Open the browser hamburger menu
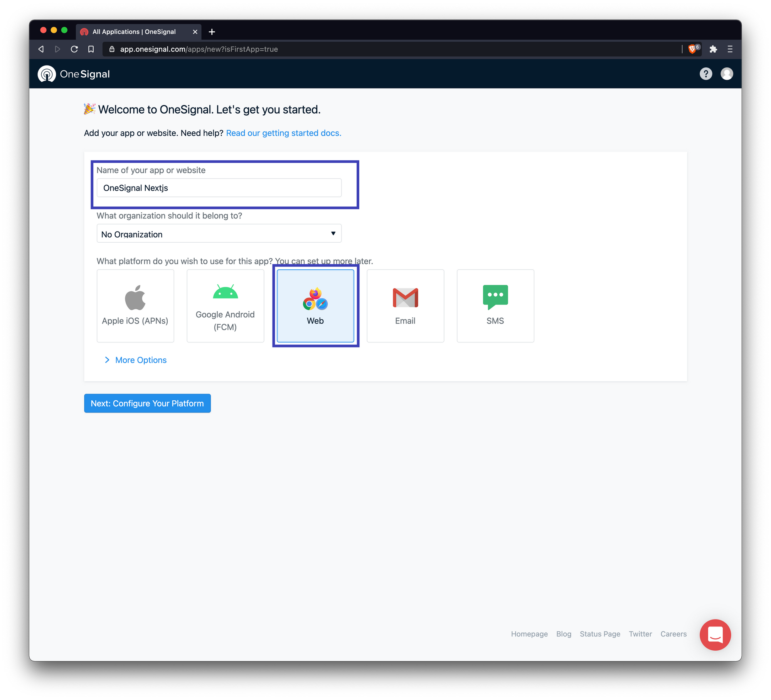Viewport: 771px width, 700px height. pyautogui.click(x=730, y=49)
